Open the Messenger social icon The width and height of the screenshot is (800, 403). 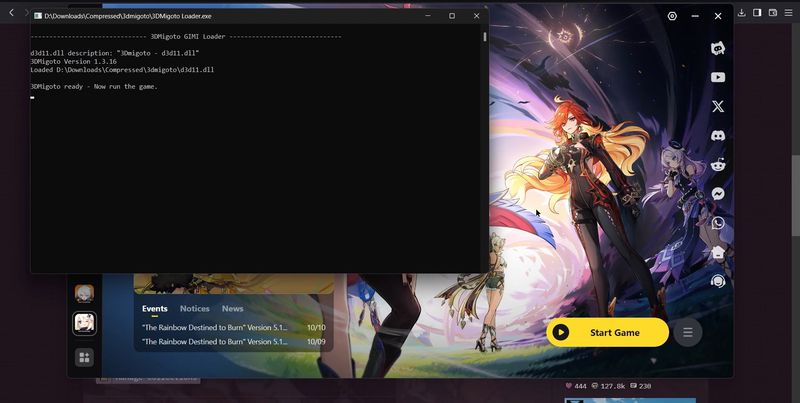pyautogui.click(x=718, y=194)
